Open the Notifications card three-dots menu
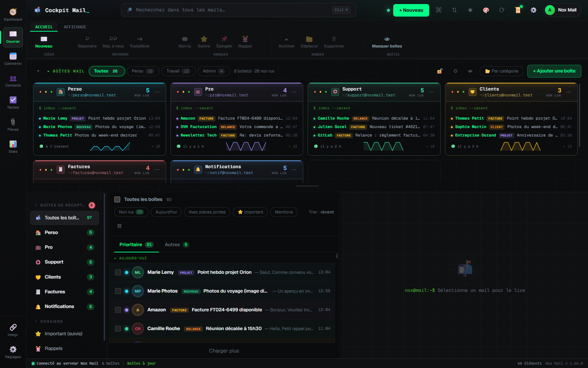 (294, 170)
